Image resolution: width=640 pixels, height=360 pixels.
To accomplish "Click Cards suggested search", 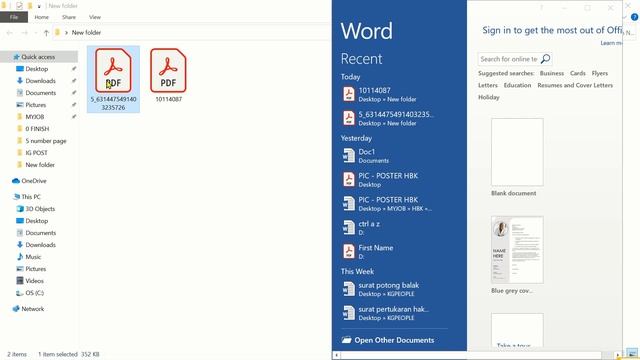I will [x=578, y=73].
